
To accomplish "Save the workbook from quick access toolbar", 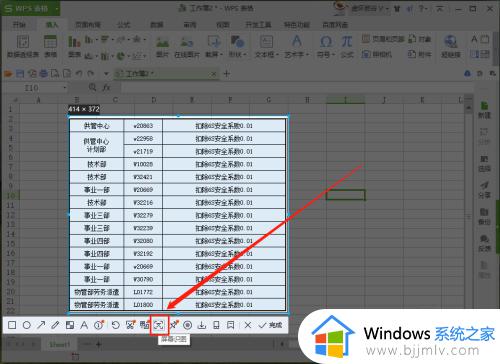I will pos(20,73).
